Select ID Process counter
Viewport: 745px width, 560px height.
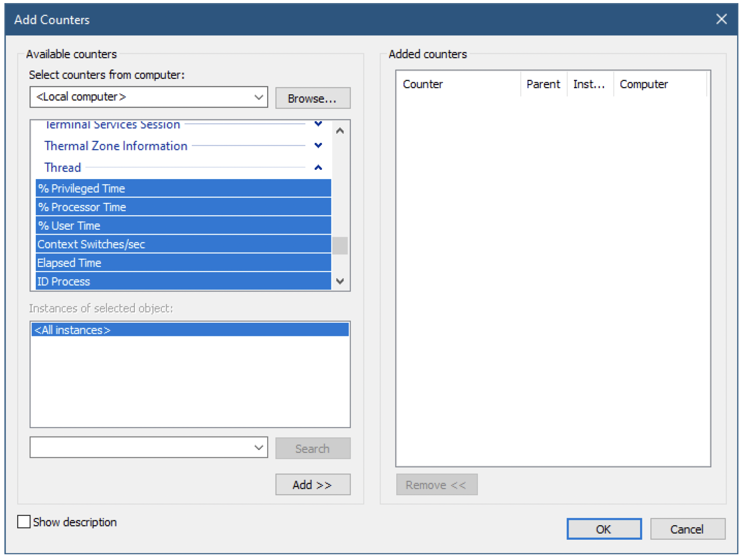183,281
